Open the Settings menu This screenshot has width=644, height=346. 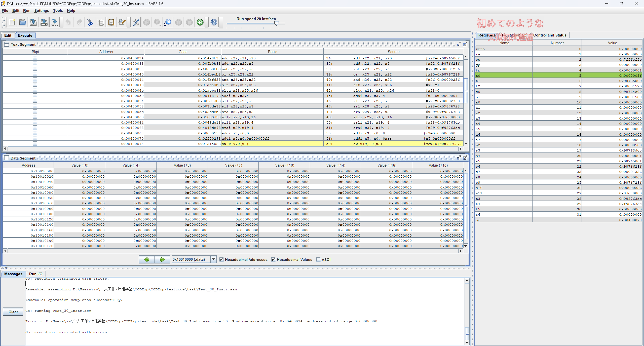pyautogui.click(x=42, y=11)
